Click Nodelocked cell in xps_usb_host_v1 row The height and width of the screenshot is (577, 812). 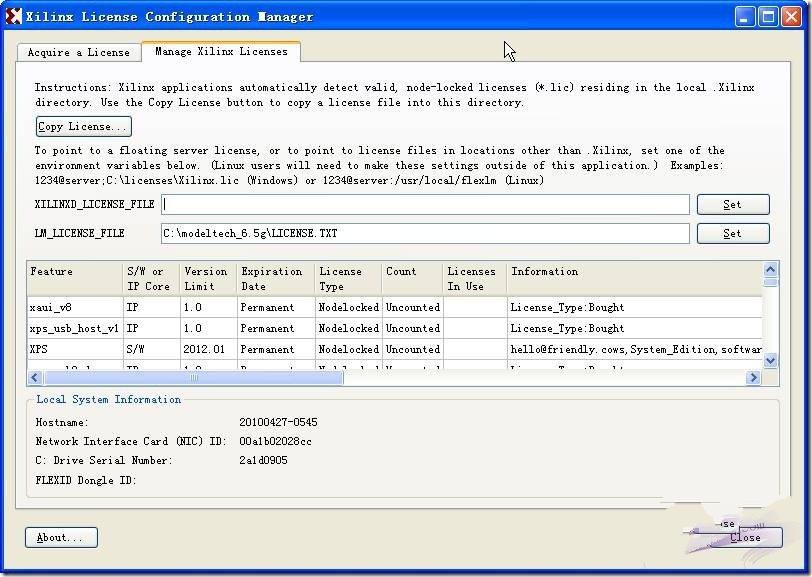(349, 328)
